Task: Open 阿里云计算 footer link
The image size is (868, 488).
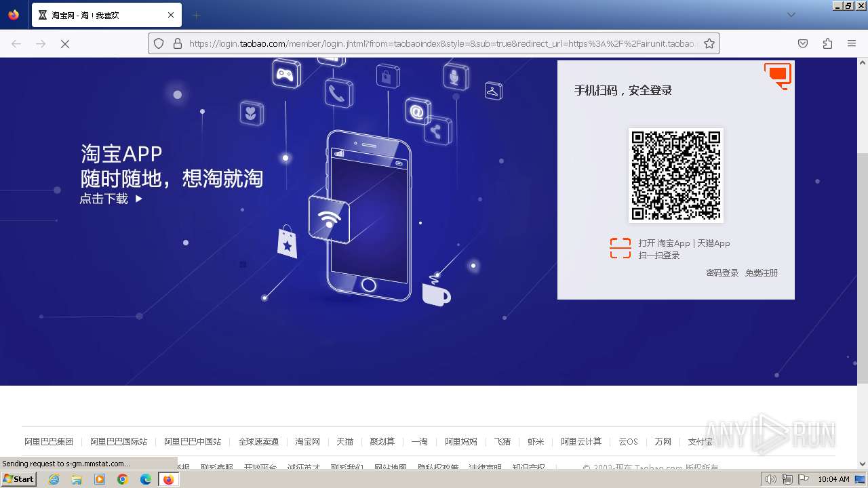Action: [x=581, y=441]
